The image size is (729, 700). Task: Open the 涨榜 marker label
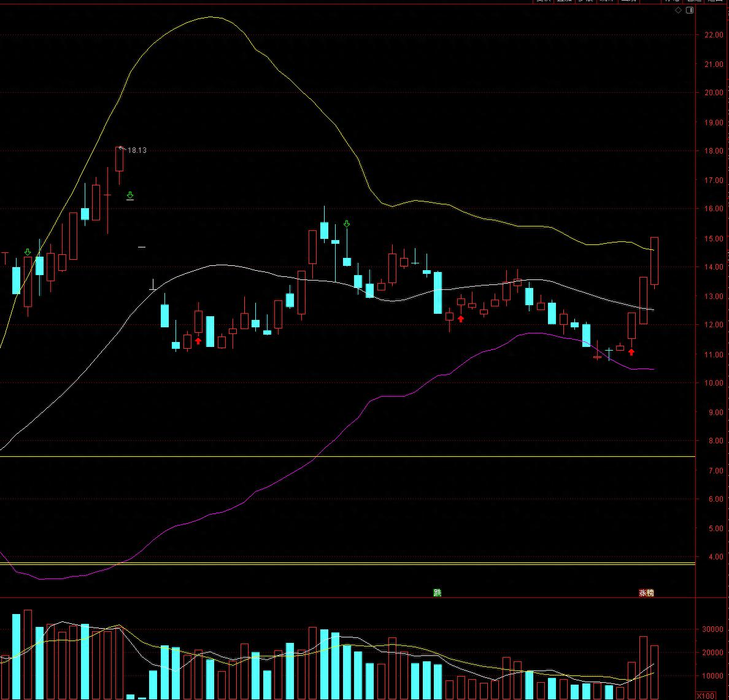click(x=646, y=593)
